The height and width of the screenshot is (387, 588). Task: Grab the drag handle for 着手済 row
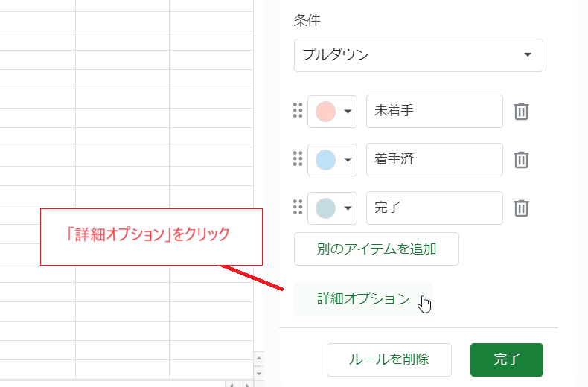(x=298, y=159)
